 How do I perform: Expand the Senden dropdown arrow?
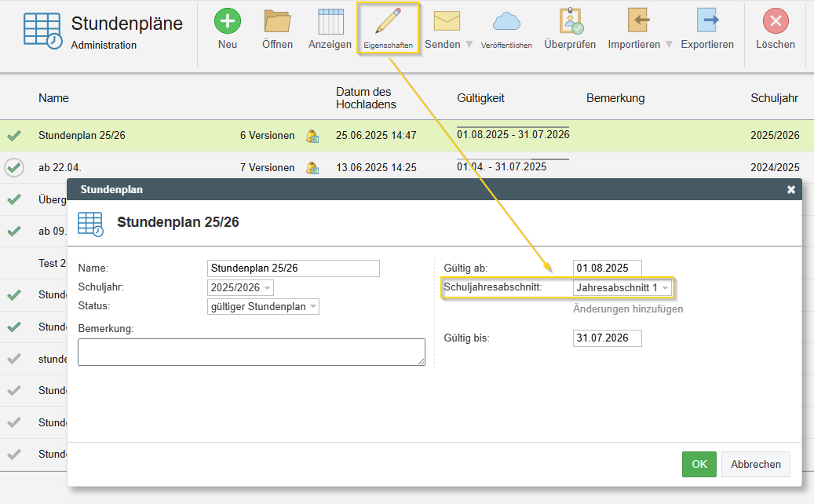point(469,45)
